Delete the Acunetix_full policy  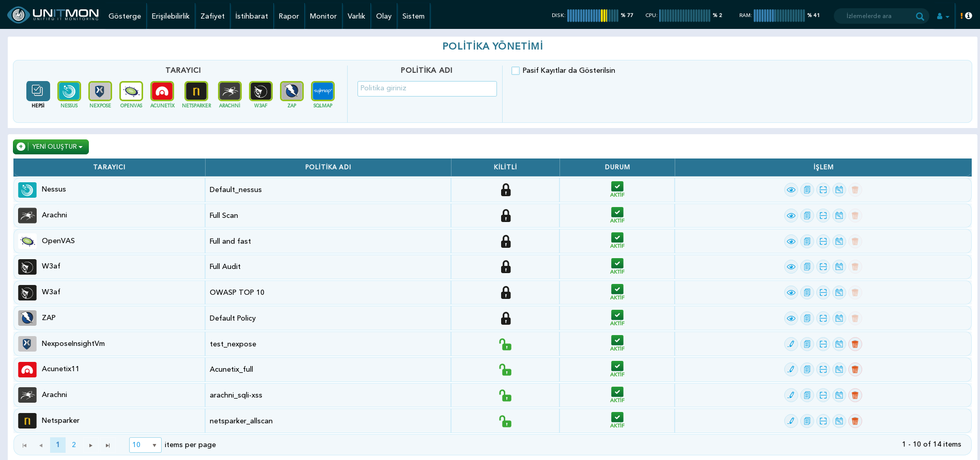pyautogui.click(x=855, y=370)
